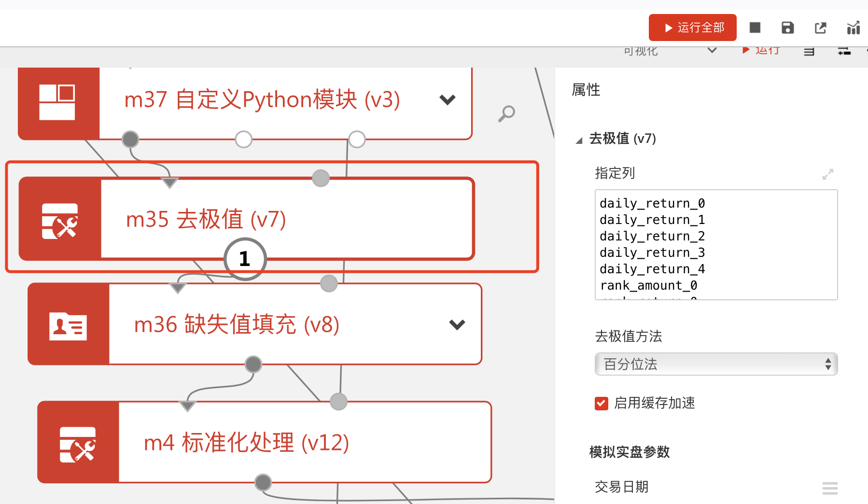The image size is (868, 504).
Task: Click the 指定列 label
Action: tap(615, 173)
